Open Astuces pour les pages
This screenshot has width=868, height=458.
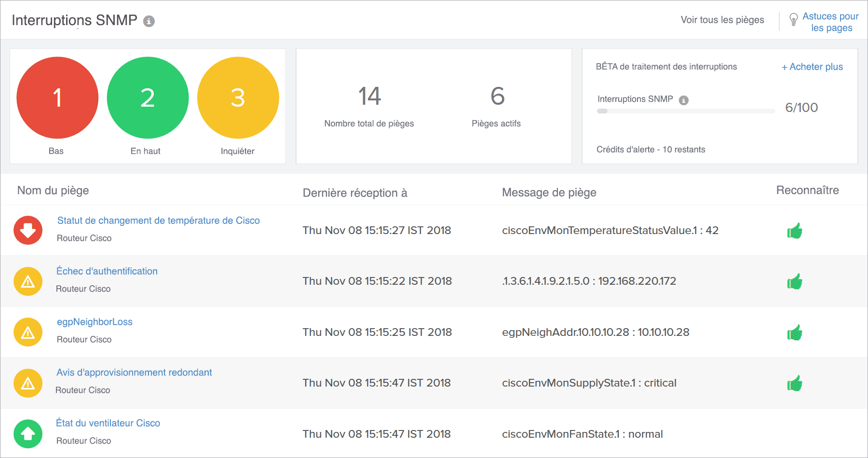828,22
